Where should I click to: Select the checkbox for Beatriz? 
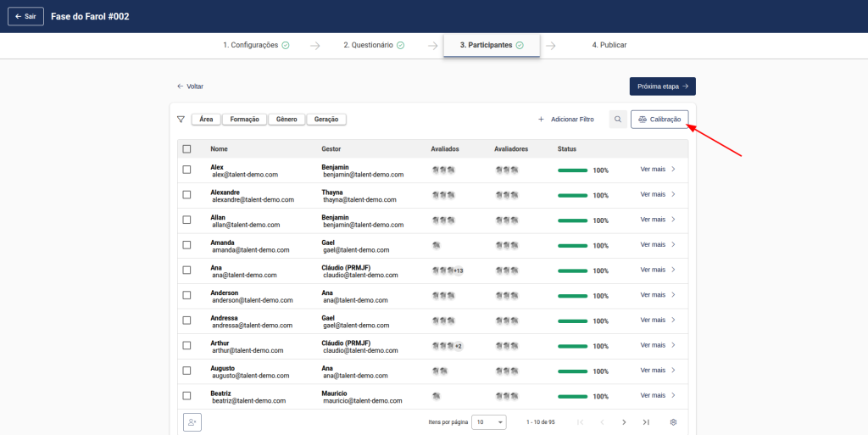pos(186,396)
